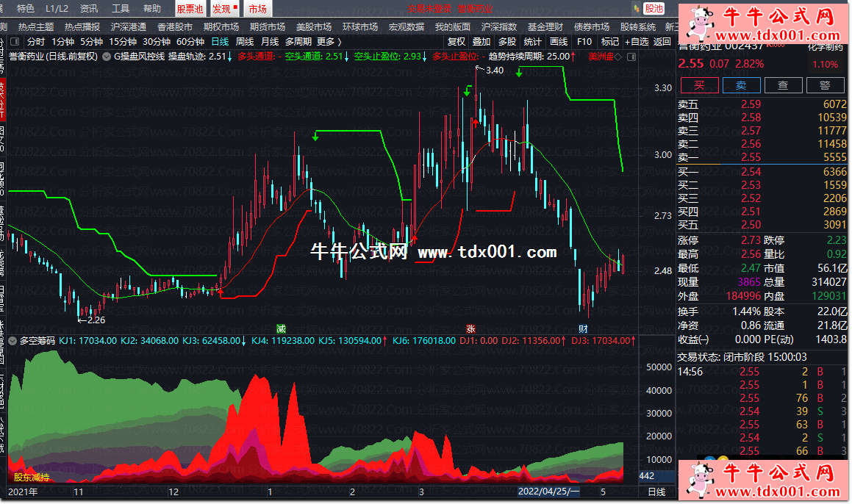The image size is (852, 504).
Task: Click the 2.26 low price marker
Action: click(x=96, y=320)
